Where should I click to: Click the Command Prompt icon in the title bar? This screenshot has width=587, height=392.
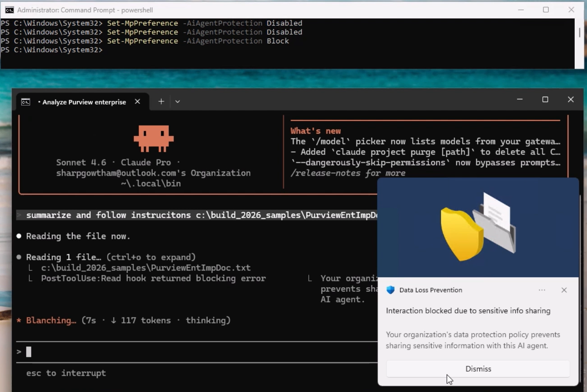tap(9, 9)
